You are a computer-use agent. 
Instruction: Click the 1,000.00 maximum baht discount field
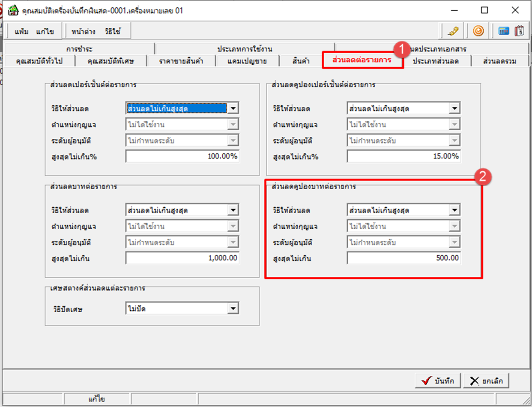tap(182, 258)
